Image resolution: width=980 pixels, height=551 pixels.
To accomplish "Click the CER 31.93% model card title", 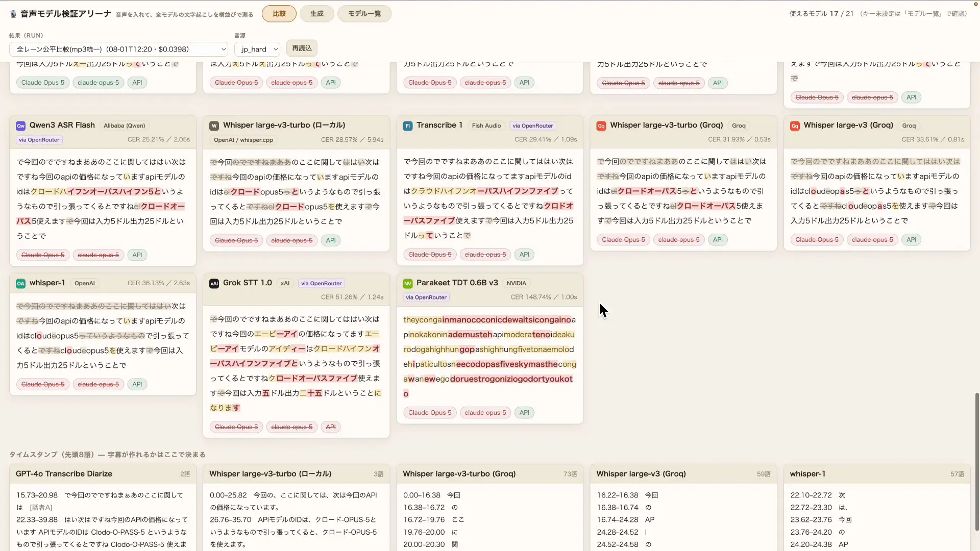I will [667, 125].
